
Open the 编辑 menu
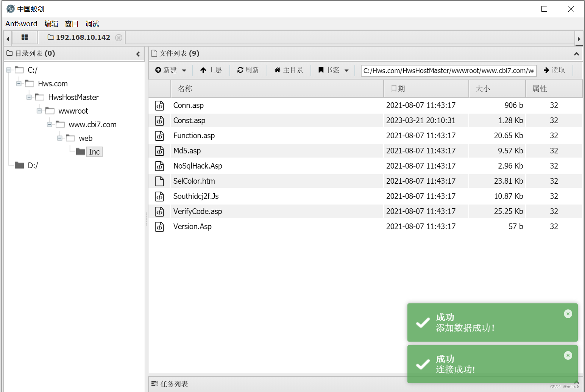coord(51,23)
